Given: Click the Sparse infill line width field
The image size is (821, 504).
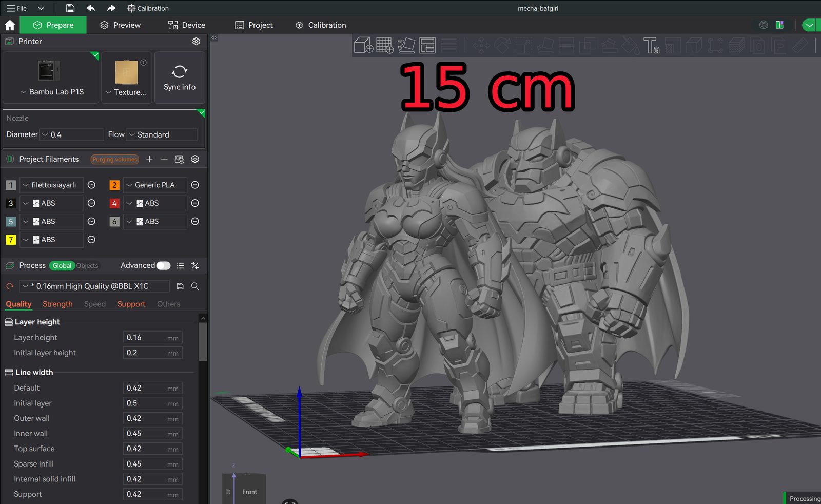Looking at the screenshot, I should tap(153, 464).
